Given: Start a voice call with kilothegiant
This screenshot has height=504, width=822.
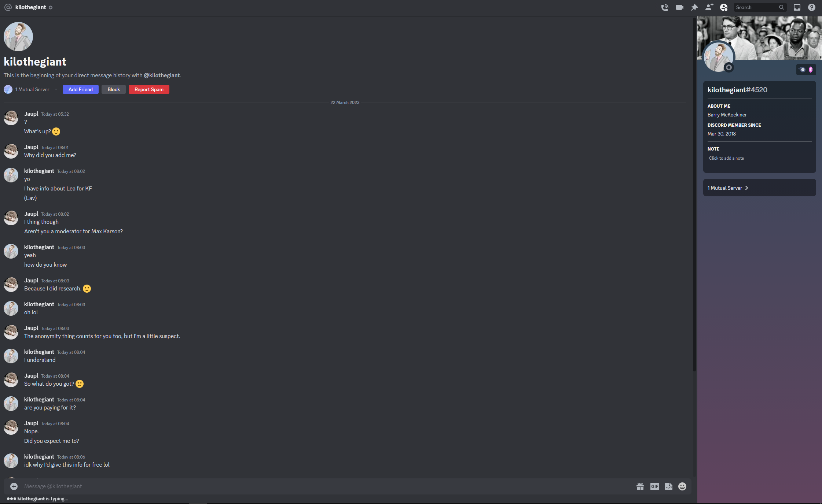Looking at the screenshot, I should (x=665, y=7).
